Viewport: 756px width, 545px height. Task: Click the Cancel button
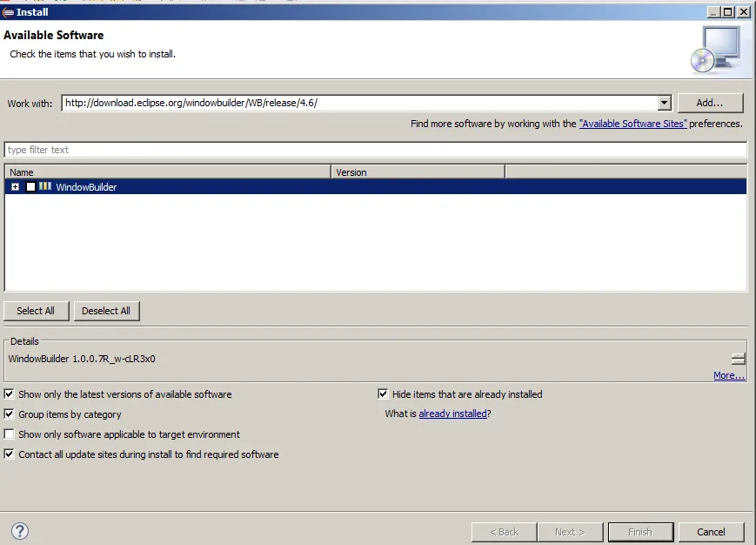711,532
